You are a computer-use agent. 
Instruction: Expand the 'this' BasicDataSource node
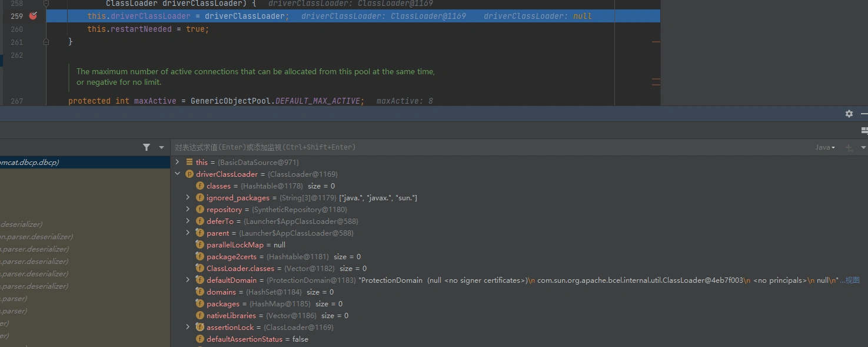(x=178, y=162)
